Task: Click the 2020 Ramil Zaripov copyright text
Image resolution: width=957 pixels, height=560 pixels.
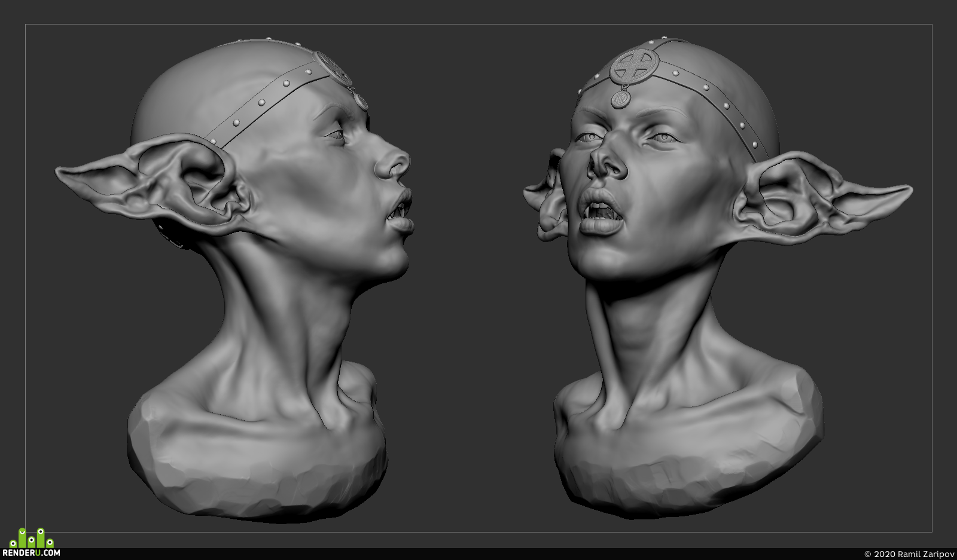Action: pos(909,554)
